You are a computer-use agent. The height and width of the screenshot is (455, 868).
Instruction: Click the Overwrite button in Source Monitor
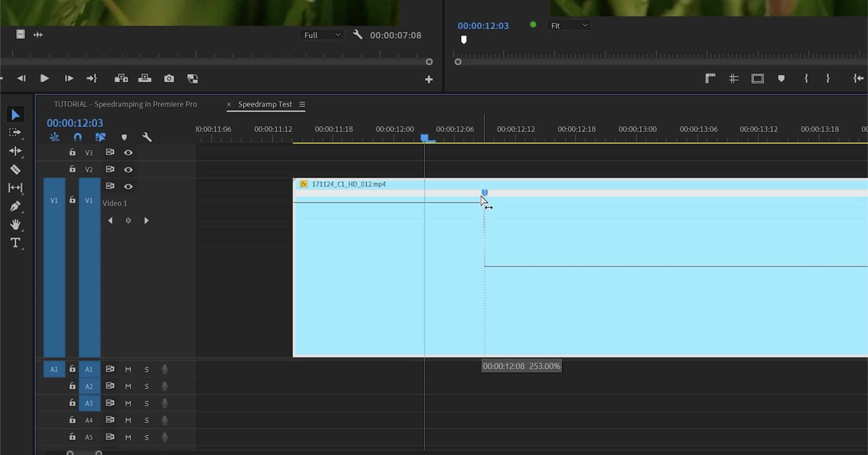pos(145,79)
